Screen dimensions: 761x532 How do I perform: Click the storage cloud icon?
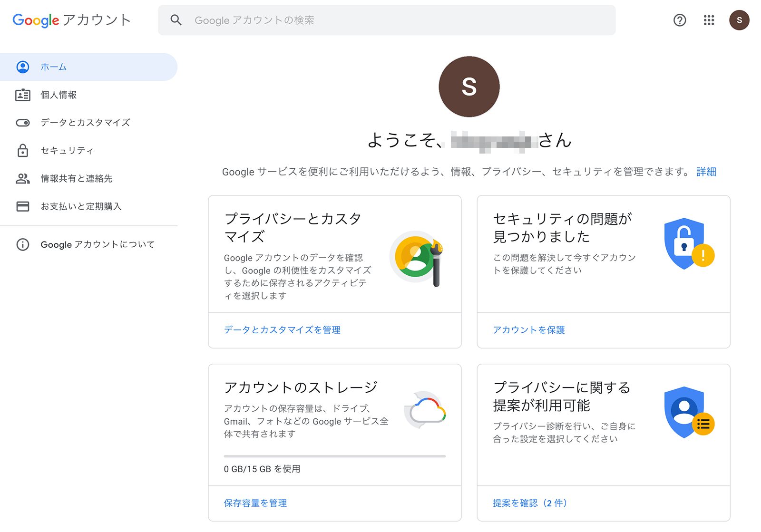tap(425, 410)
